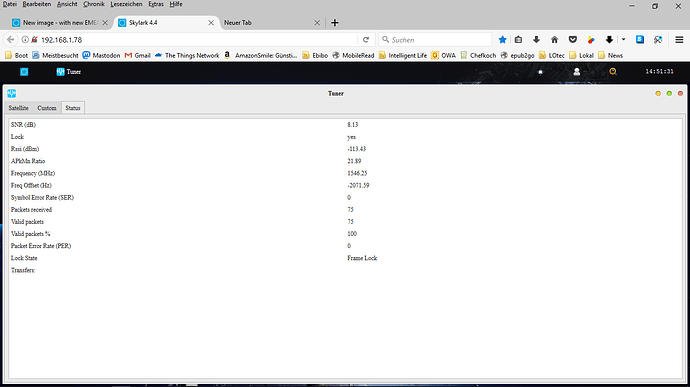
Task: Click the orange search icon in the Skylark bar
Action: coord(613,72)
